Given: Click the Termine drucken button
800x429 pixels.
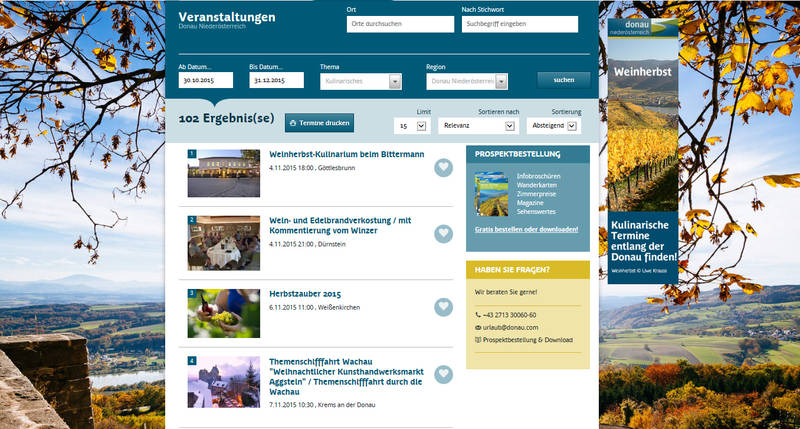Looking at the screenshot, I should (x=319, y=123).
